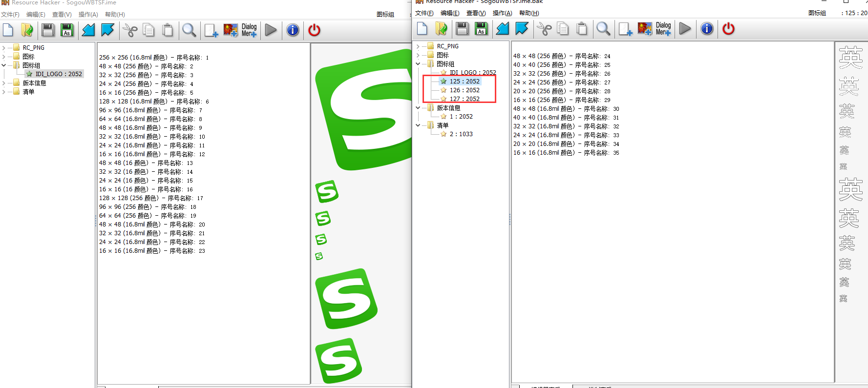Click New file icon in right window toolbar

(x=423, y=29)
